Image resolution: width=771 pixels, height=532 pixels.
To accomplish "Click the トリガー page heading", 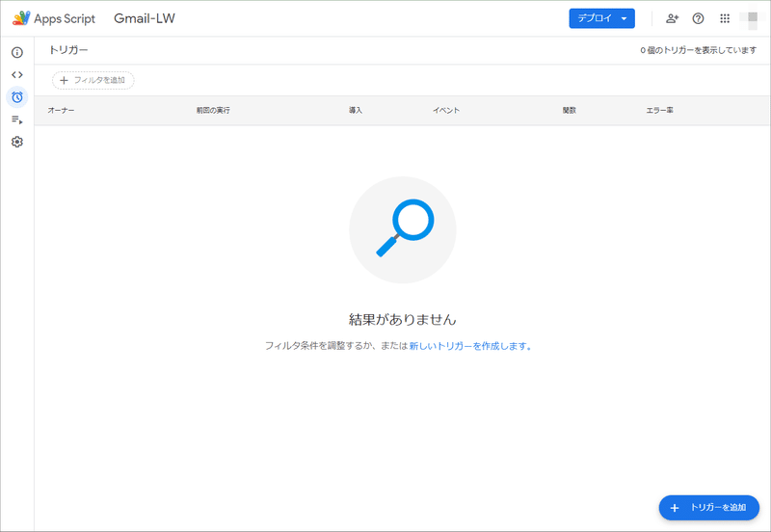I will point(68,50).
